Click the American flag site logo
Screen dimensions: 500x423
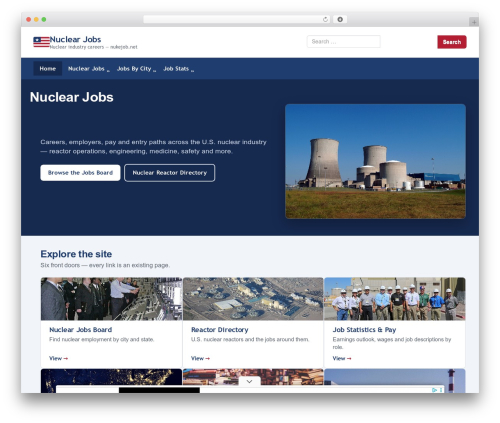[x=41, y=42]
